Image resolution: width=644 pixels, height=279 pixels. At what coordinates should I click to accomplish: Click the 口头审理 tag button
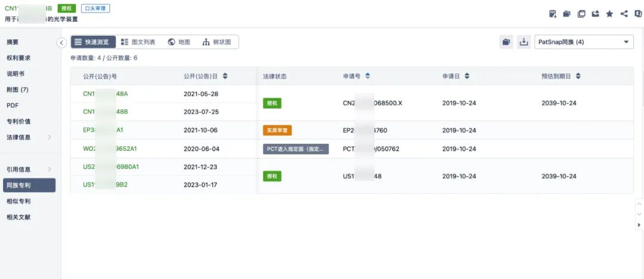(95, 8)
